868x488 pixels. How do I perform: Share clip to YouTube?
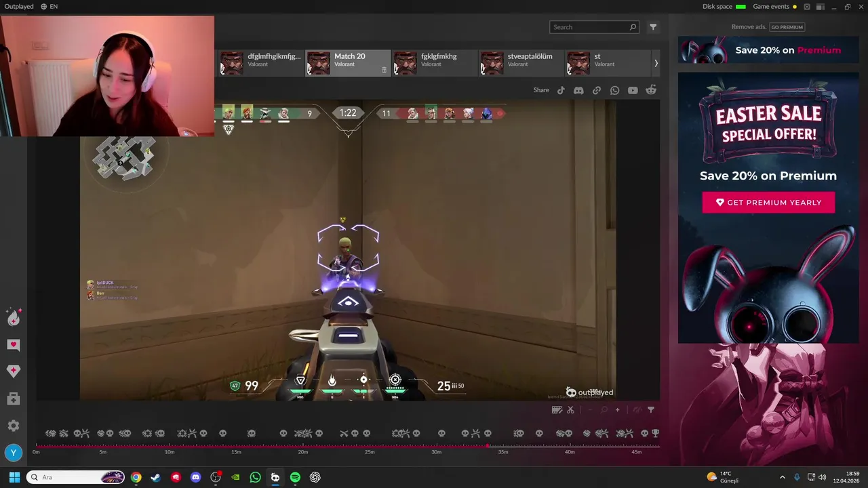[x=633, y=90]
